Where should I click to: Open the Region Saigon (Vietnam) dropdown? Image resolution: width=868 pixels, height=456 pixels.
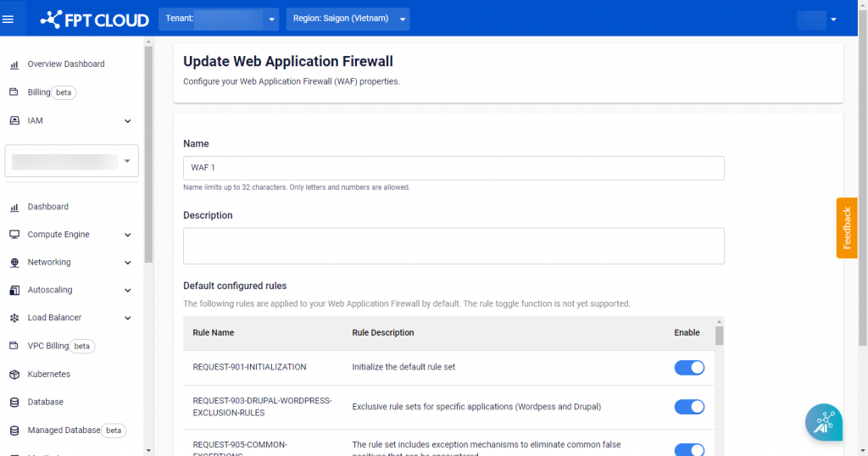pos(348,19)
